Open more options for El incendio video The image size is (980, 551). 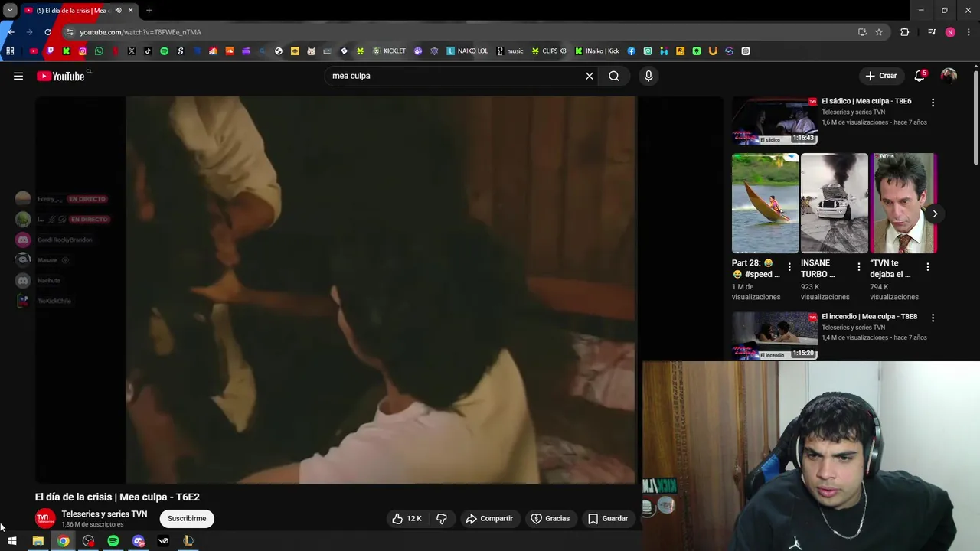click(x=933, y=317)
